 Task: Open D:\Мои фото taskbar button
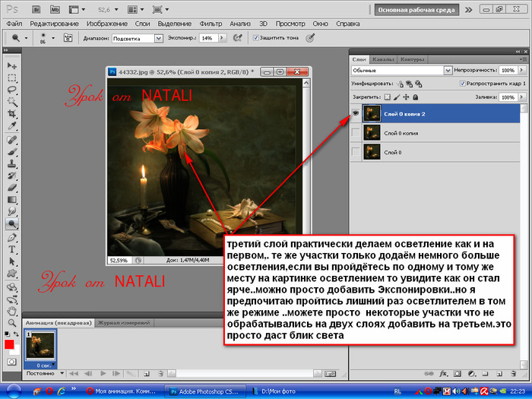[274, 391]
